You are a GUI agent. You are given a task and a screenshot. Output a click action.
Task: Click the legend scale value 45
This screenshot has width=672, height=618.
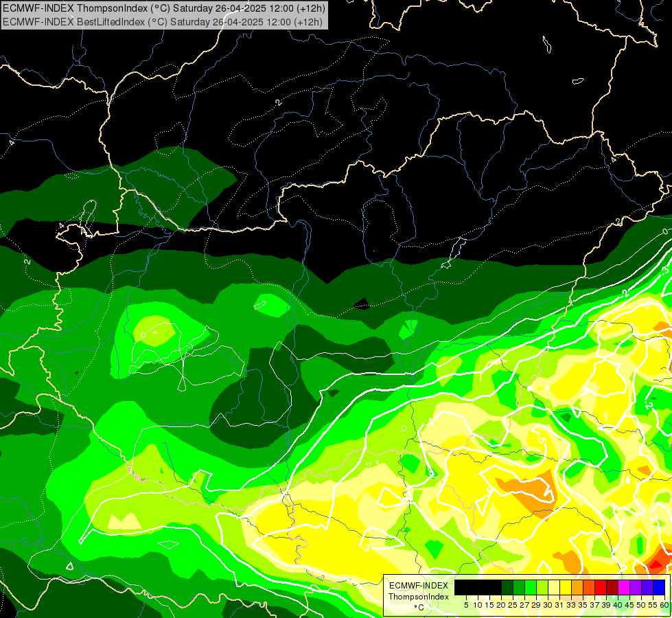(629, 605)
